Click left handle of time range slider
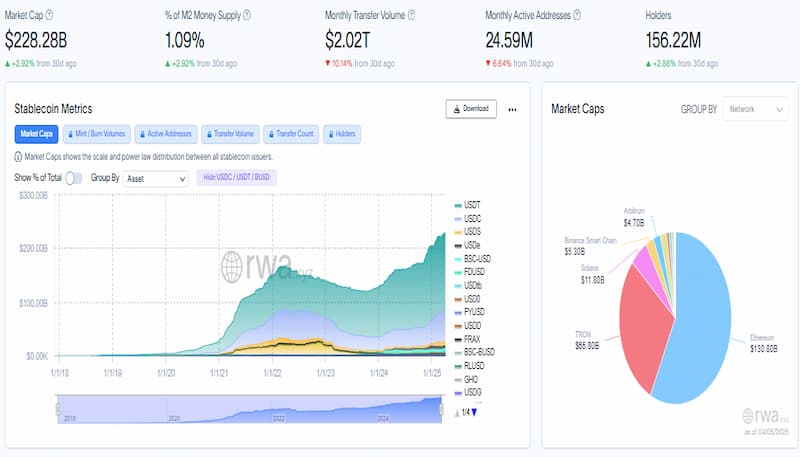800x457 pixels. click(58, 409)
